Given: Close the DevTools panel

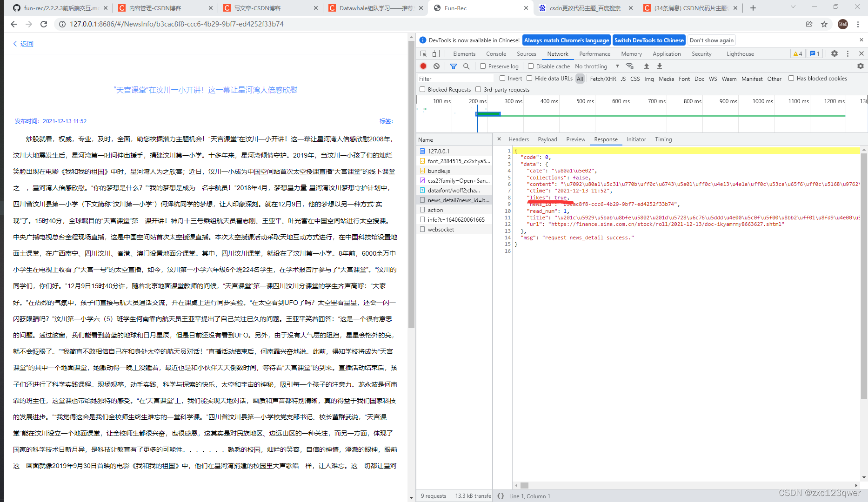Looking at the screenshot, I should point(861,54).
